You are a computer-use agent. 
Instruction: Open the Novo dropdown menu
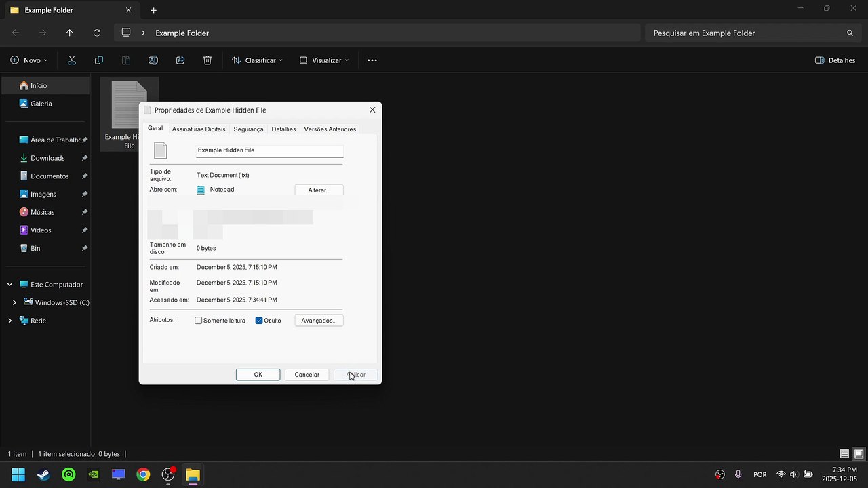click(29, 60)
